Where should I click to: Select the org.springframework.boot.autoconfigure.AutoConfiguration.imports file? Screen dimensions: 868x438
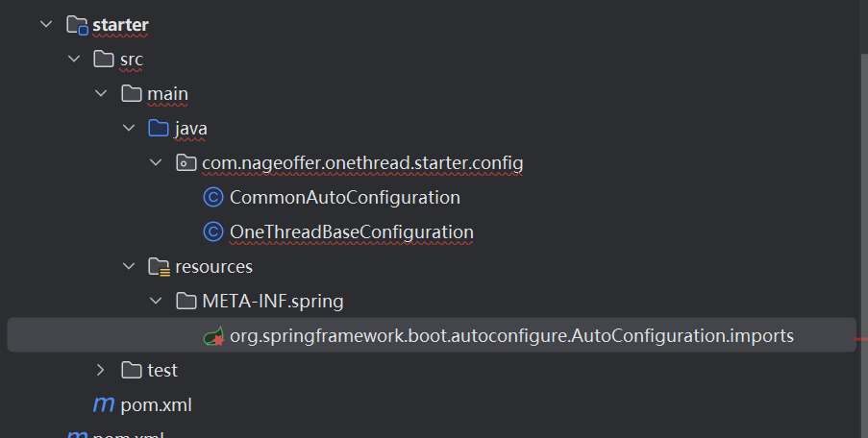click(511, 336)
